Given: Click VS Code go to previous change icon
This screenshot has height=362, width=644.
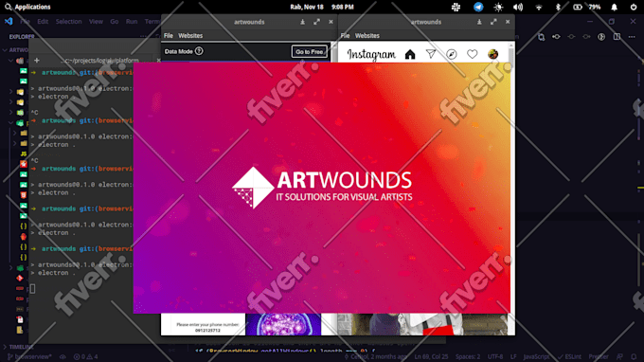Looking at the screenshot, I should (556, 37).
